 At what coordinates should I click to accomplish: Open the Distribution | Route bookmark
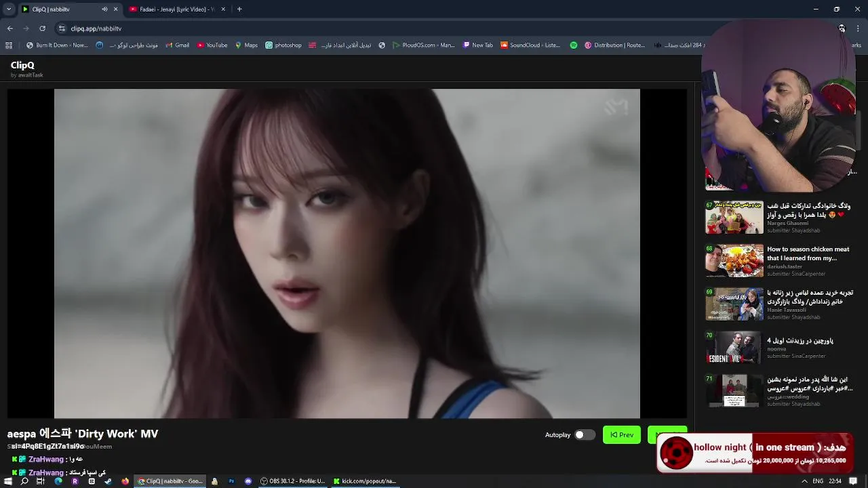pos(615,45)
